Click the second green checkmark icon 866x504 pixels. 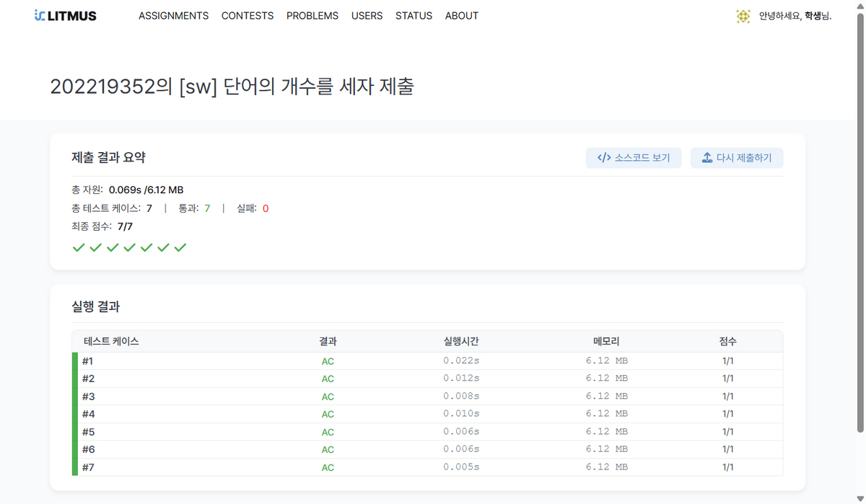click(95, 247)
